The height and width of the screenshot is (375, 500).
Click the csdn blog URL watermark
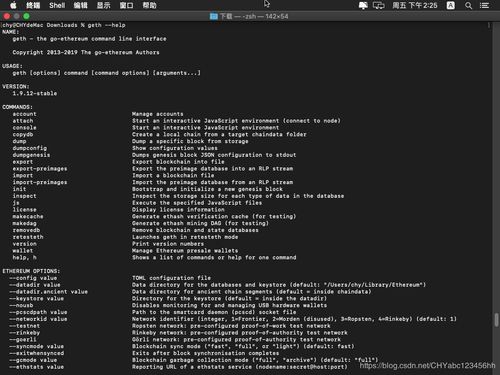[427, 366]
